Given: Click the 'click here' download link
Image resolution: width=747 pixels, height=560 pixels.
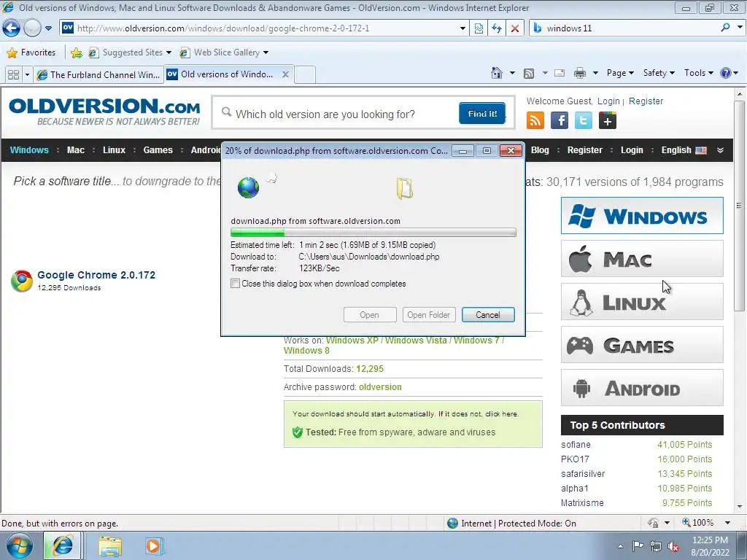Looking at the screenshot, I should [x=501, y=414].
